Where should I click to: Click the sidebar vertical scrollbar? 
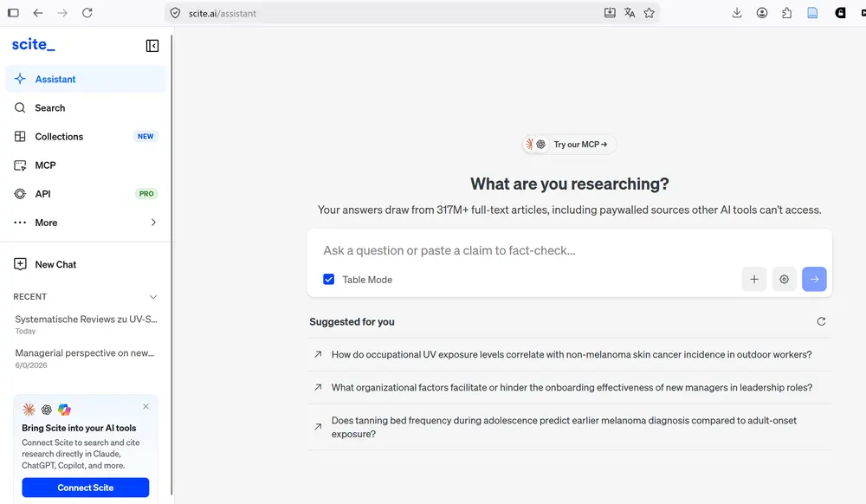point(171,265)
